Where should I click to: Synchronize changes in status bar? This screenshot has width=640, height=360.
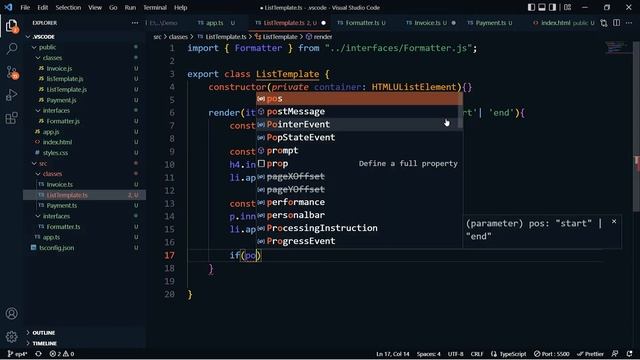pos(38,354)
